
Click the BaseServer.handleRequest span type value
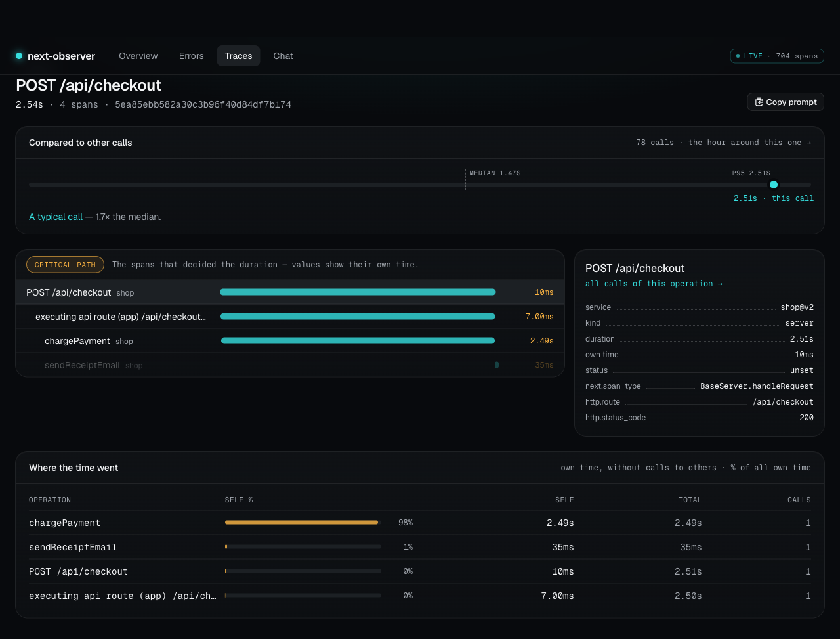click(x=757, y=386)
